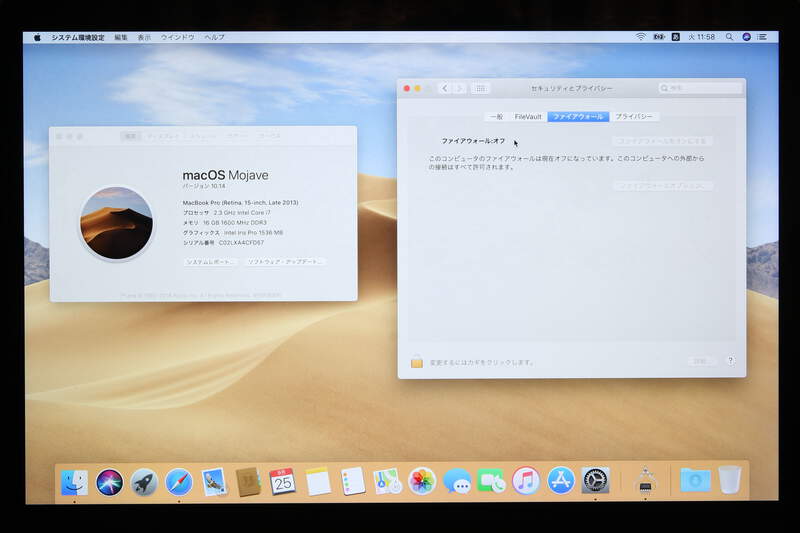Click the macOS Mojave dune image
Image resolution: width=800 pixels, height=533 pixels.
[116, 223]
